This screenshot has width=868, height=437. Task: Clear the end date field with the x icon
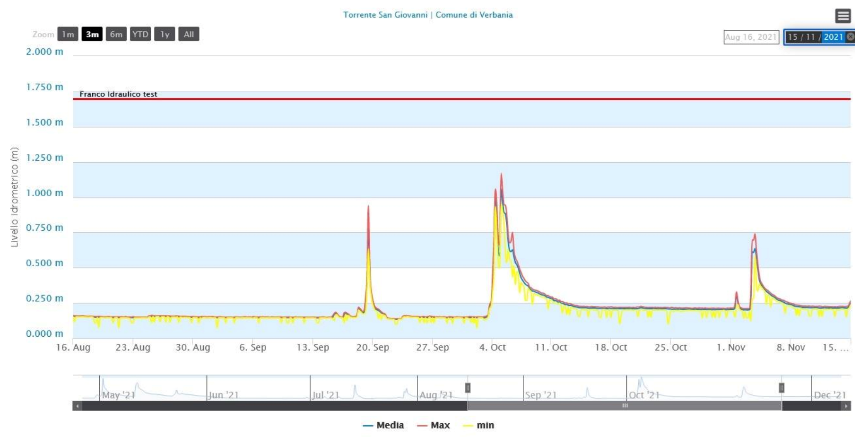[x=850, y=37]
